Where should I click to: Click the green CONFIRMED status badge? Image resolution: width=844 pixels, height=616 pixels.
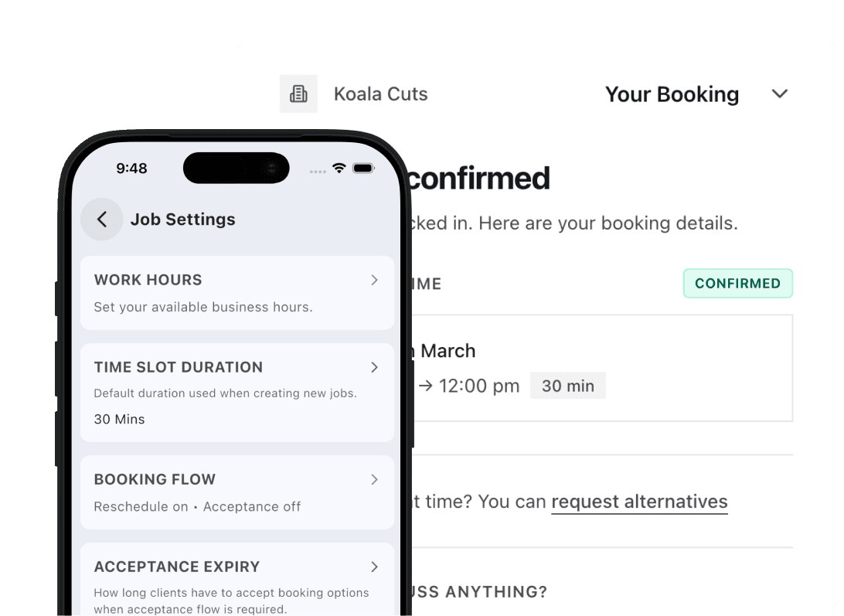[x=737, y=284]
